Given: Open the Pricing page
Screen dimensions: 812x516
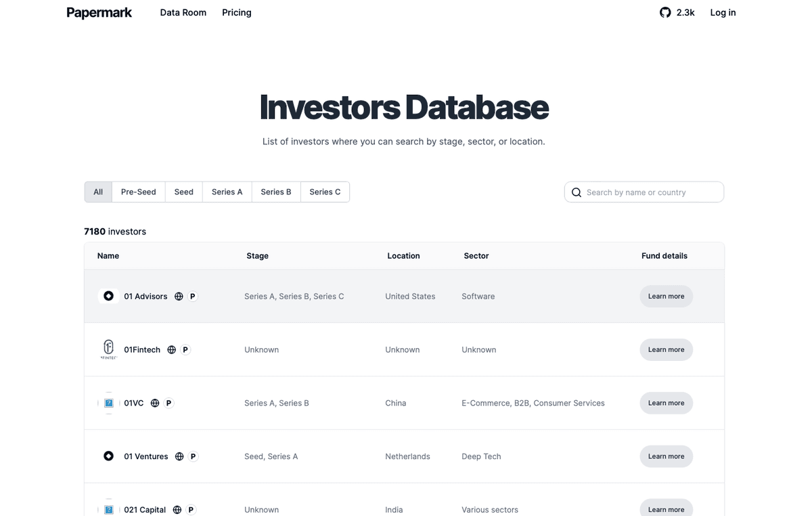Looking at the screenshot, I should (236, 12).
